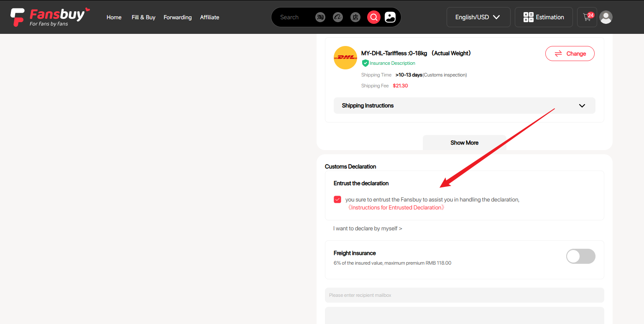644x324 pixels.
Task: Uncheck the entrust declaration checkbox
Action: (337, 199)
